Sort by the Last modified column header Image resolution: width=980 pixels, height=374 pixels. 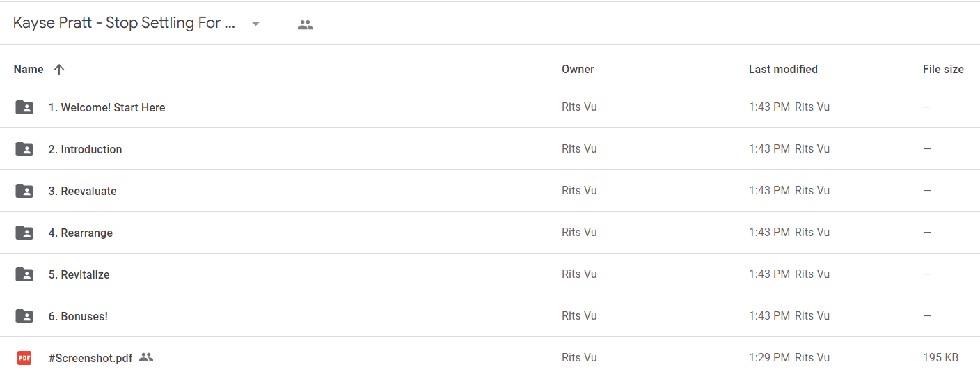tap(783, 69)
